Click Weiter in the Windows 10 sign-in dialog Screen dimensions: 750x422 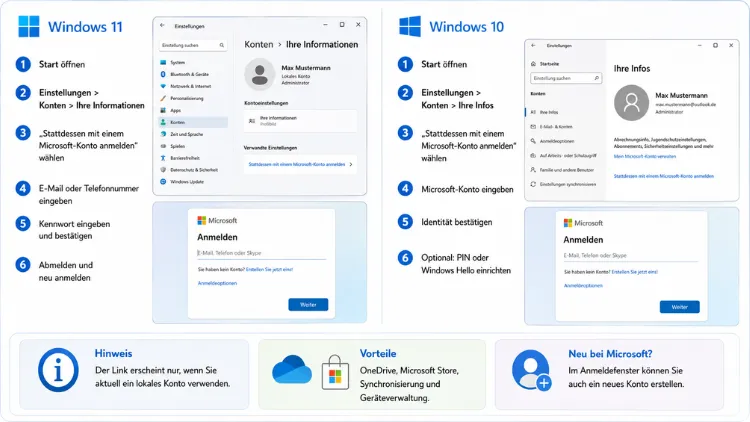pos(680,307)
